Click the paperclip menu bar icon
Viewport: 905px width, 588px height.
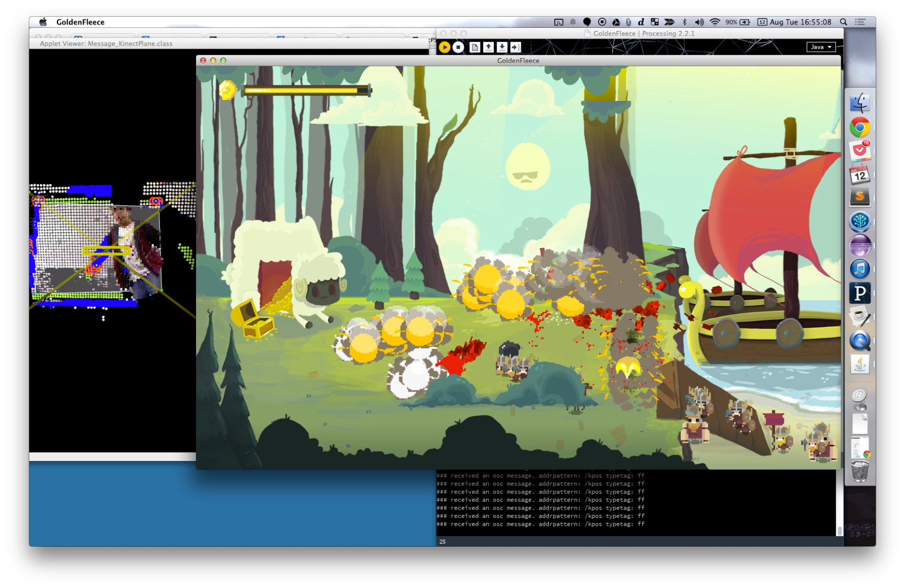pos(628,22)
